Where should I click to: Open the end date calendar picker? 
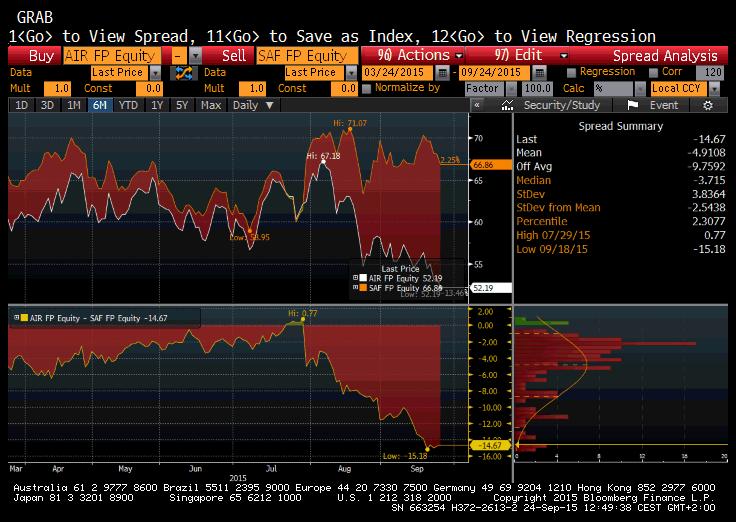coord(539,72)
